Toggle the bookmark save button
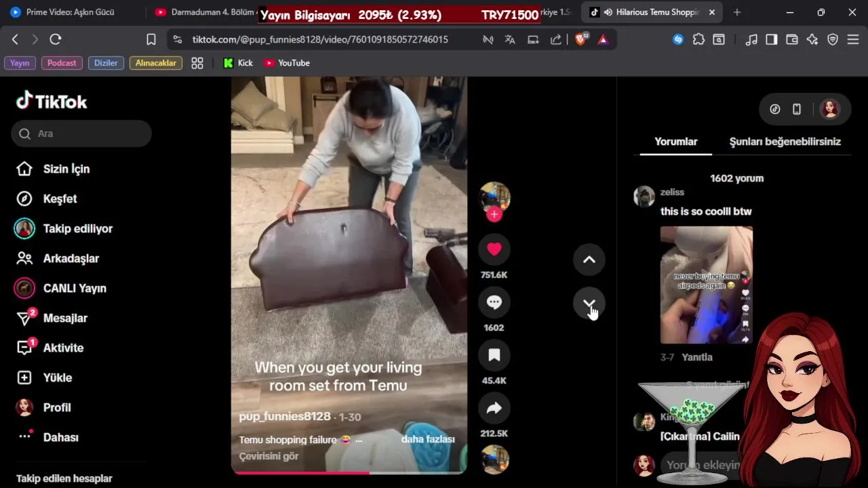This screenshot has height=488, width=868. pyautogui.click(x=494, y=355)
